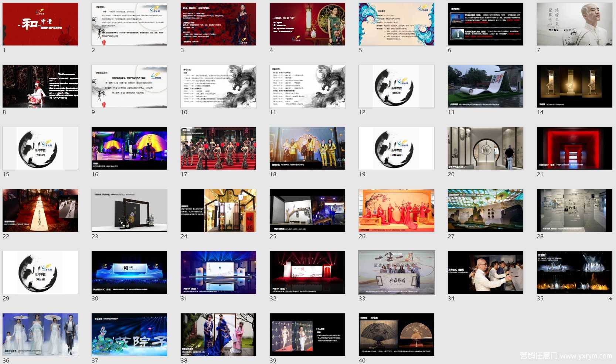Image resolution: width=616 pixels, height=364 pixels.
Task: Select slide 19 ink circle section thumbnail
Action: (397, 149)
